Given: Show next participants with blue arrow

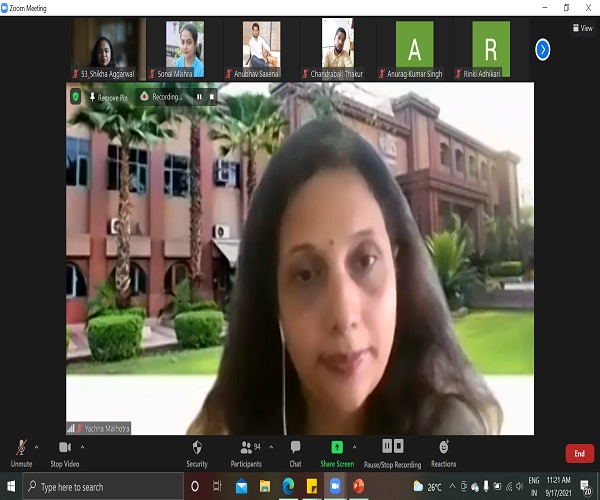Looking at the screenshot, I should click(x=542, y=49).
